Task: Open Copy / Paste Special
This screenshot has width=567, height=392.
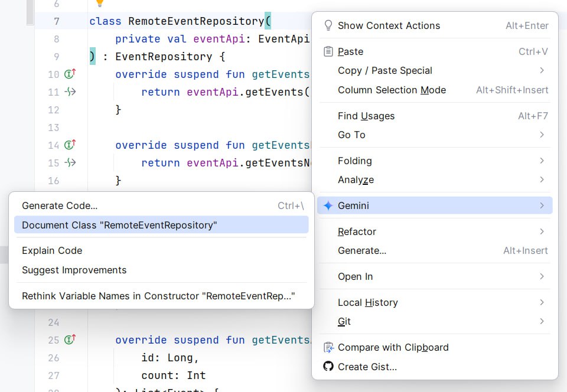Action: point(435,70)
